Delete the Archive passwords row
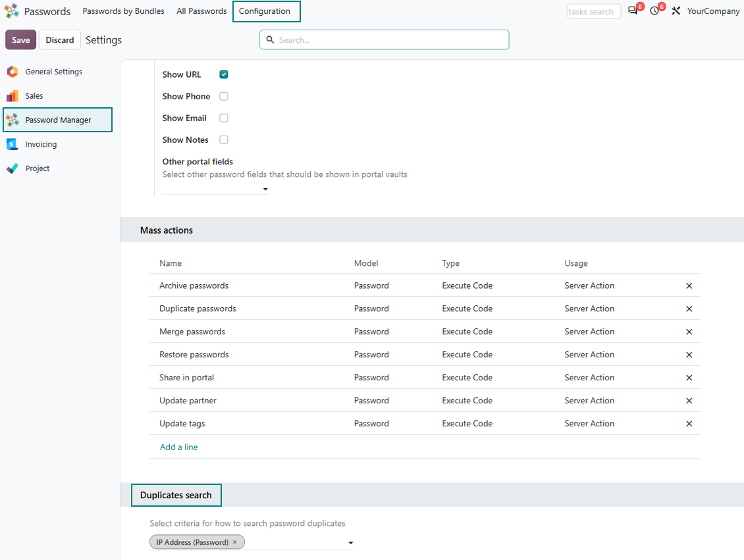744x560 pixels. (689, 286)
